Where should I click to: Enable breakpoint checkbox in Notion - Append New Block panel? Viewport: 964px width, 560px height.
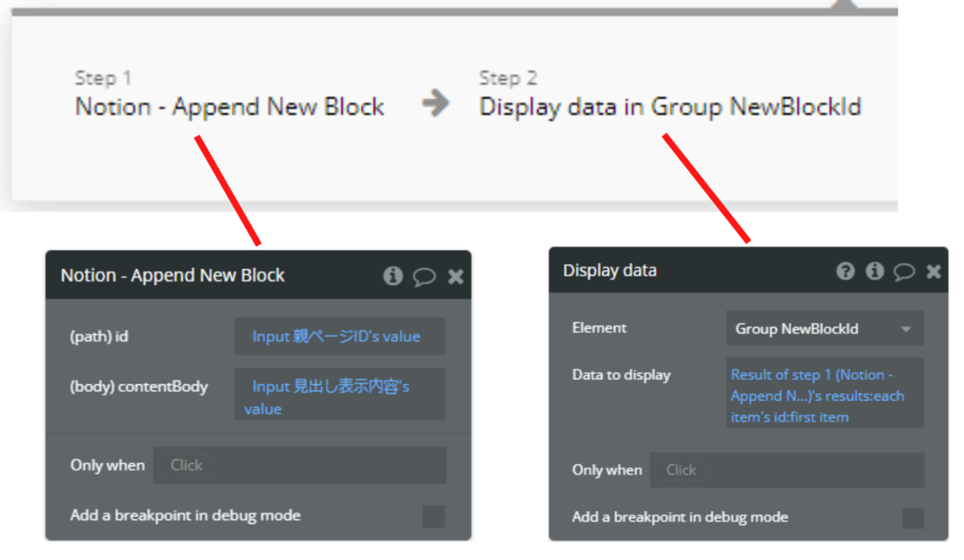click(434, 517)
